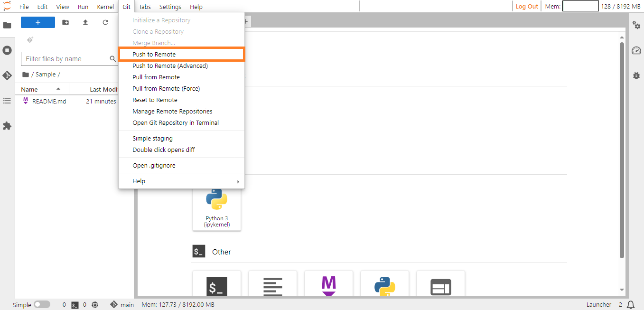Image resolution: width=644 pixels, height=310 pixels.
Task: Close the open Git menu
Action: [127, 7]
